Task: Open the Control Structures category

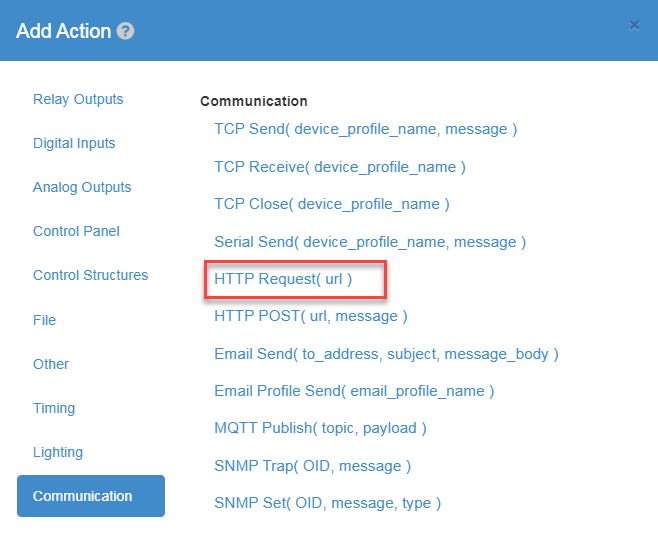Action: click(x=90, y=275)
